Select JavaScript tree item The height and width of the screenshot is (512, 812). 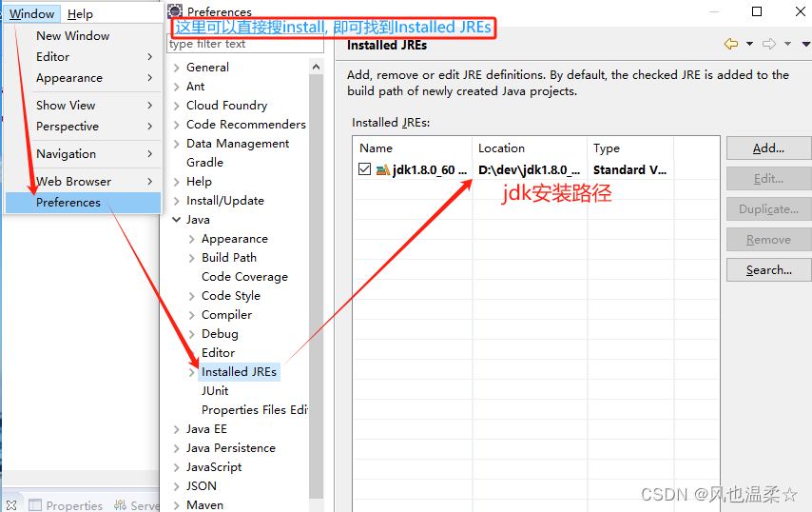[214, 467]
